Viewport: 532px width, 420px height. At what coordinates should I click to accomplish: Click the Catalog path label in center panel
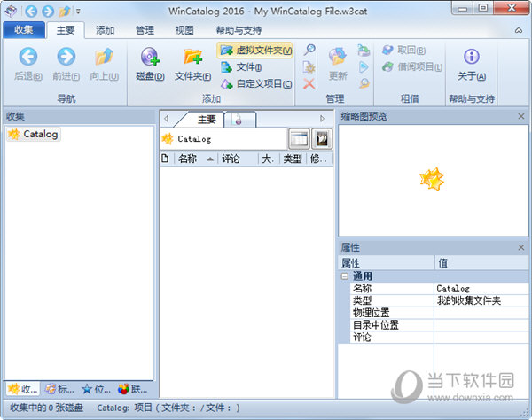[x=194, y=139]
